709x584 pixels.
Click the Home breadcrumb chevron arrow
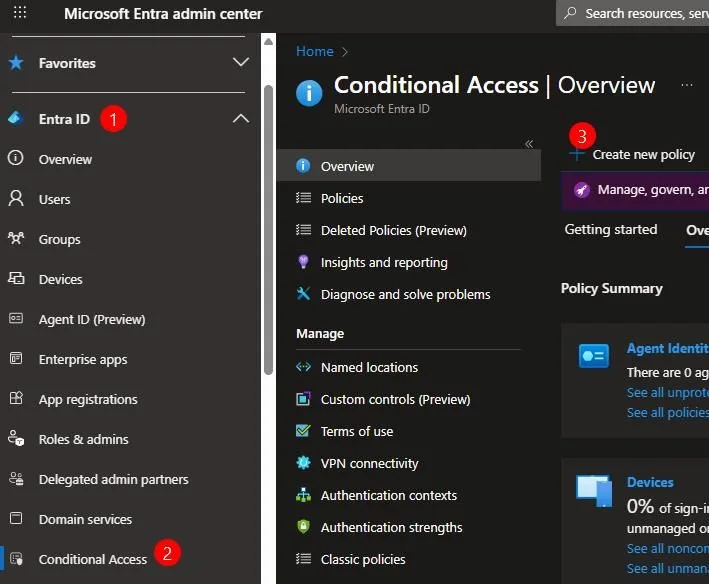pos(345,52)
